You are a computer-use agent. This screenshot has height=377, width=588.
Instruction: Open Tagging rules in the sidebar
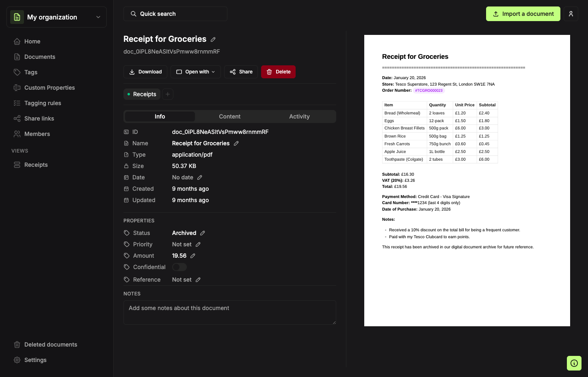click(43, 103)
